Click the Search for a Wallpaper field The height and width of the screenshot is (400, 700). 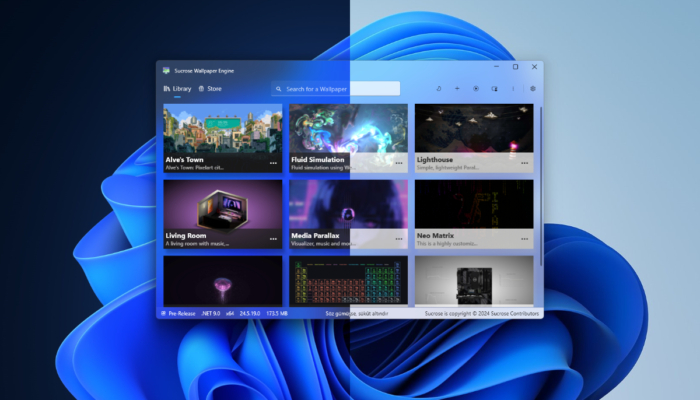coord(335,89)
